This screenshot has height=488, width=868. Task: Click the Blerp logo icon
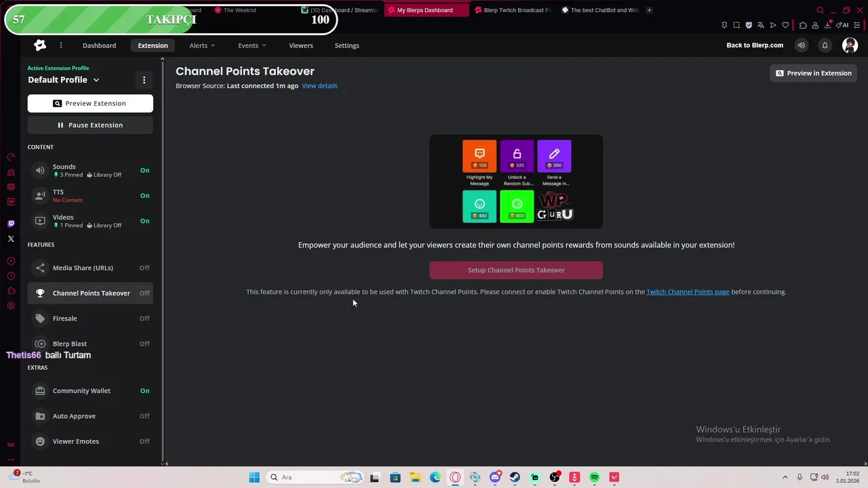click(40, 45)
